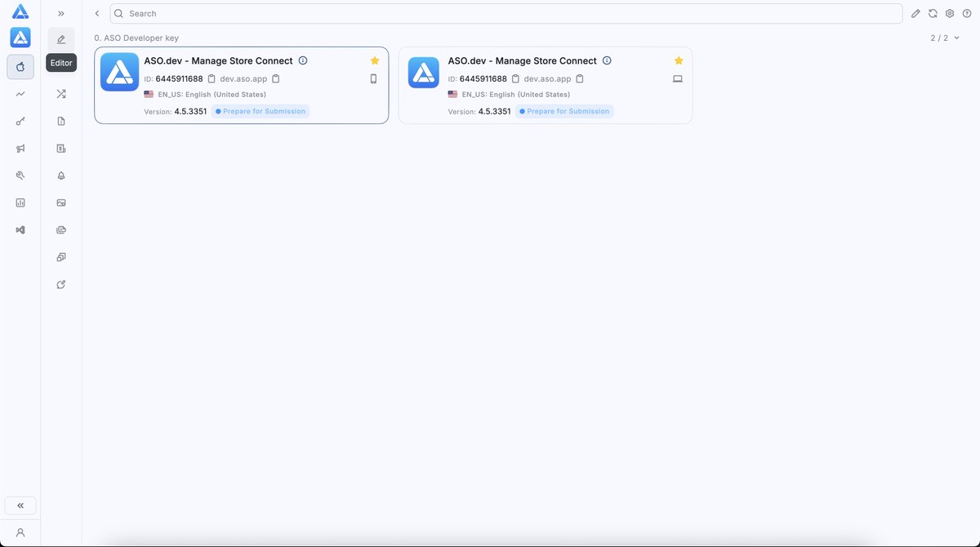Screen dimensions: 980x547
Task: Click the refresh sync icon at top right
Action: point(933,14)
